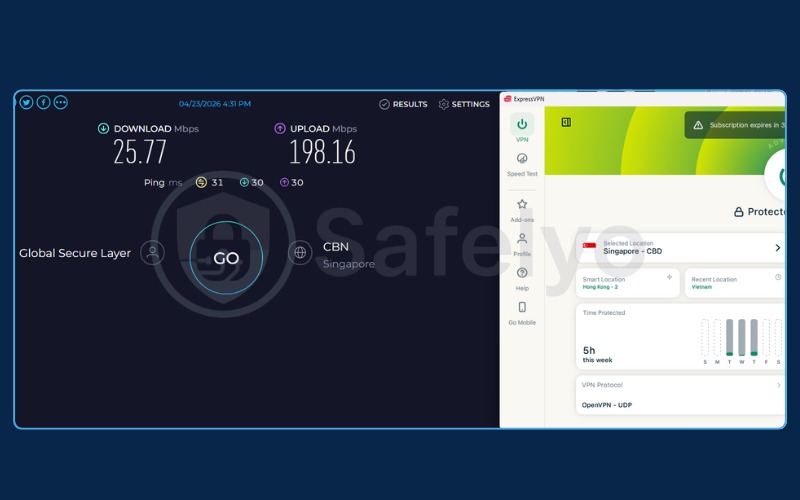This screenshot has width=800, height=500.
Task: Click the Singapore flag in Selected Location
Action: 589,246
